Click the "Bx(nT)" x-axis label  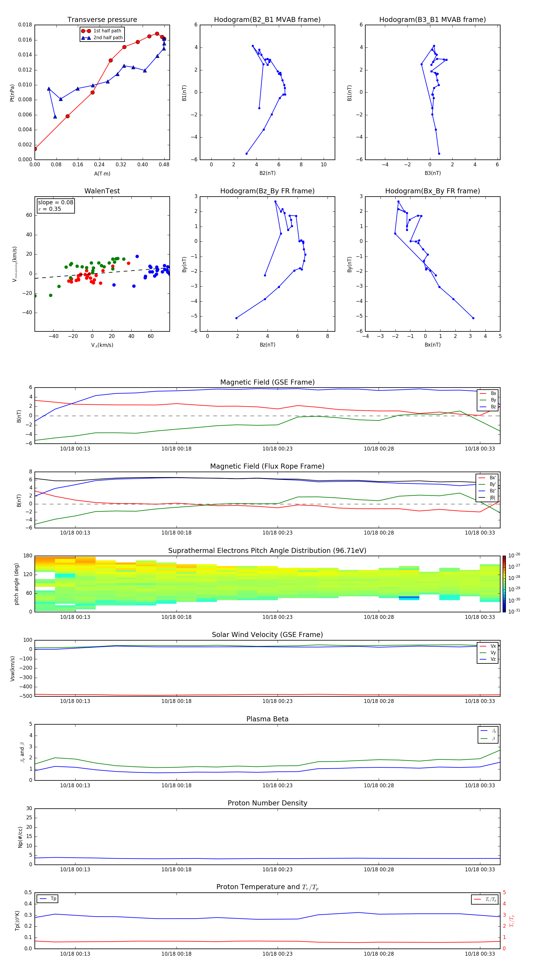pyautogui.click(x=432, y=345)
